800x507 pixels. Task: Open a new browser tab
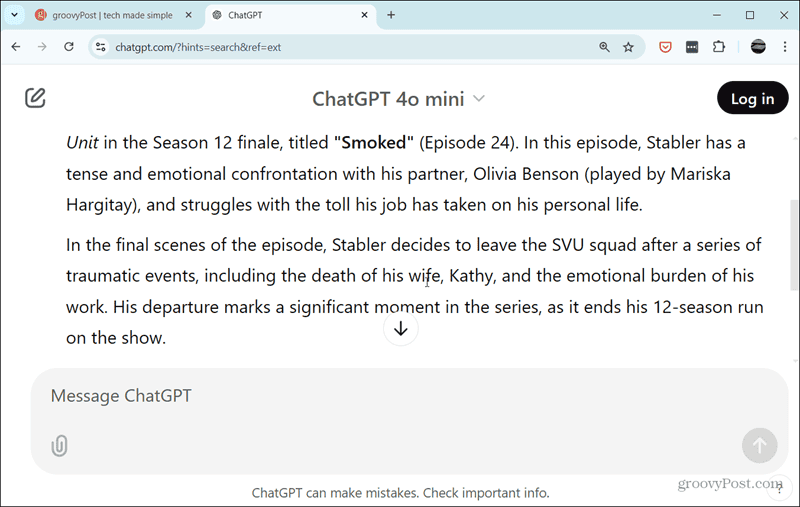click(x=391, y=15)
